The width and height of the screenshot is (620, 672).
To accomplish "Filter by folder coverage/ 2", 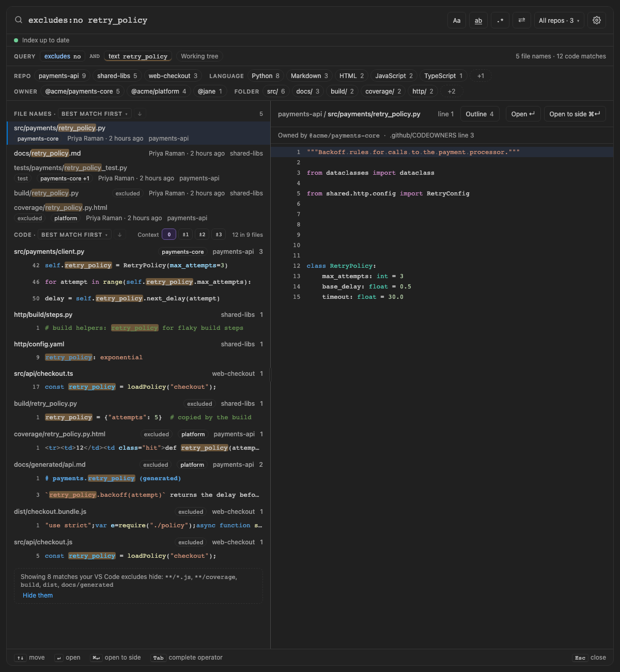I will (x=383, y=91).
